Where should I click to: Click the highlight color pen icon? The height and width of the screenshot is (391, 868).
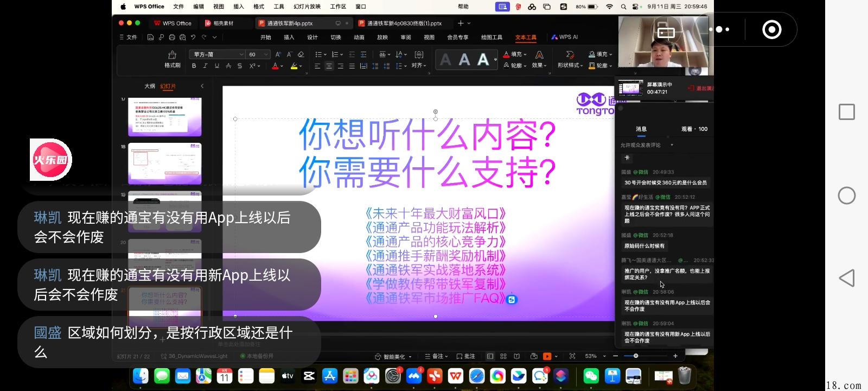(x=293, y=66)
